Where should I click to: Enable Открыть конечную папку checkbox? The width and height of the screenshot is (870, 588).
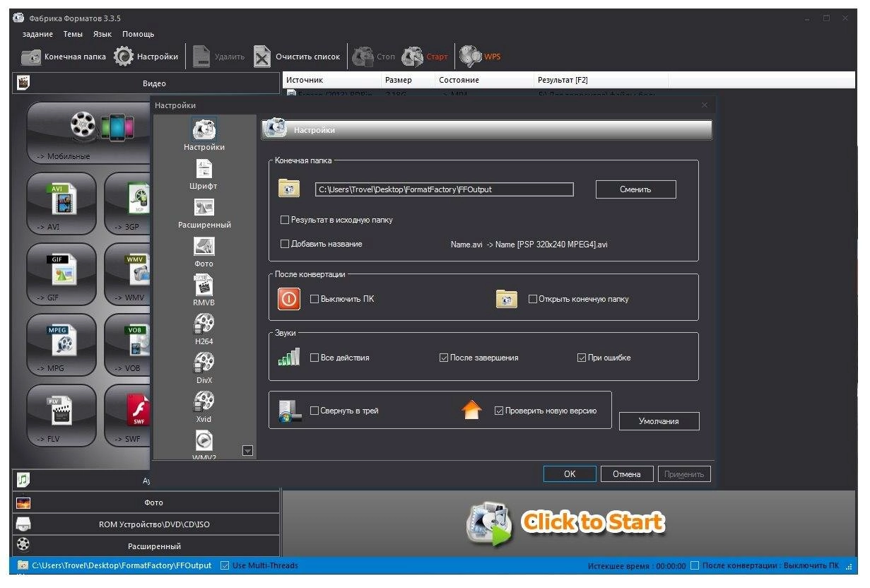pos(533,299)
